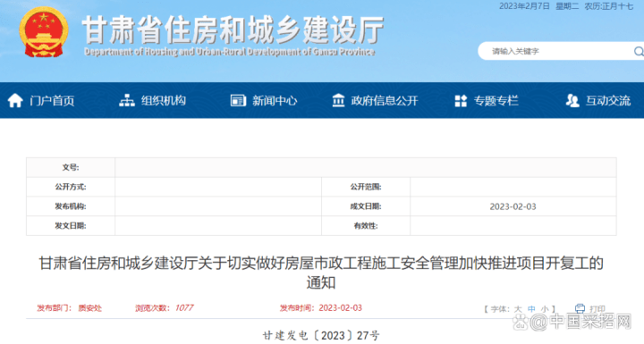Click the 发布时间: 2023-02-03 text
This screenshot has width=644, height=344.
[x=321, y=308]
